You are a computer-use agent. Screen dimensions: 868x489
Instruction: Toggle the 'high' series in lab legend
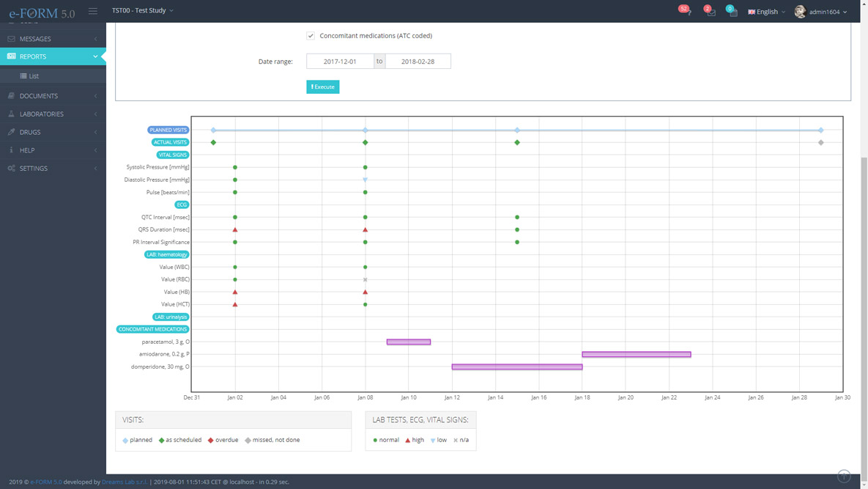point(414,440)
